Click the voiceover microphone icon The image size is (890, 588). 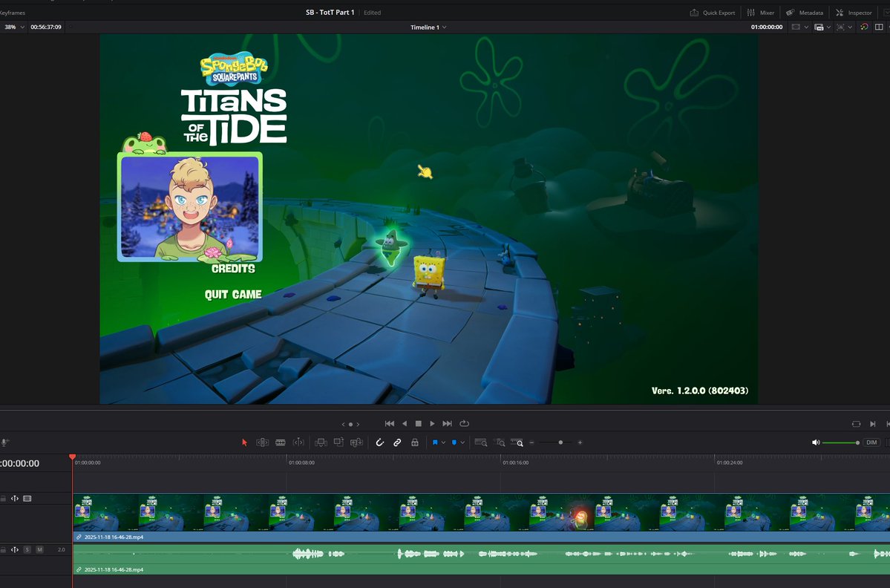[x=4, y=442]
